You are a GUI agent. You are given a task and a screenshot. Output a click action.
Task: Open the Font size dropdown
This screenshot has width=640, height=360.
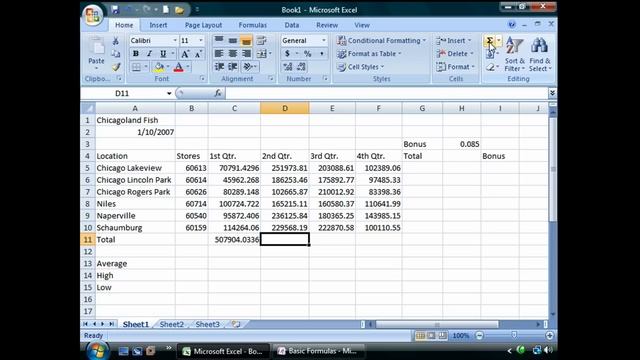click(x=200, y=40)
